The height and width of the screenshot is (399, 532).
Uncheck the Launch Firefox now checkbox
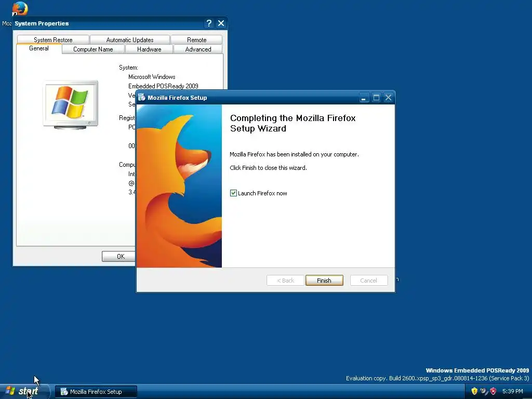[233, 193]
